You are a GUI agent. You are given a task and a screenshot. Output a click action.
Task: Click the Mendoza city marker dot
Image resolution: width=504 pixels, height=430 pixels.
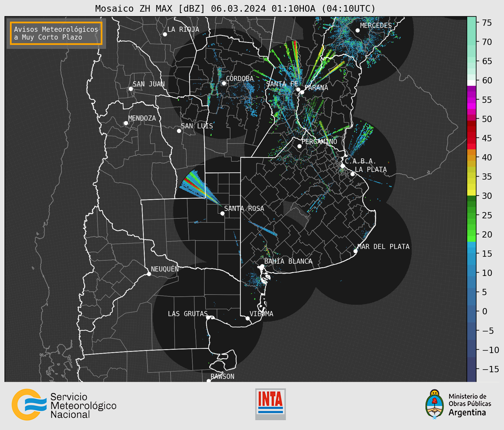click(126, 123)
